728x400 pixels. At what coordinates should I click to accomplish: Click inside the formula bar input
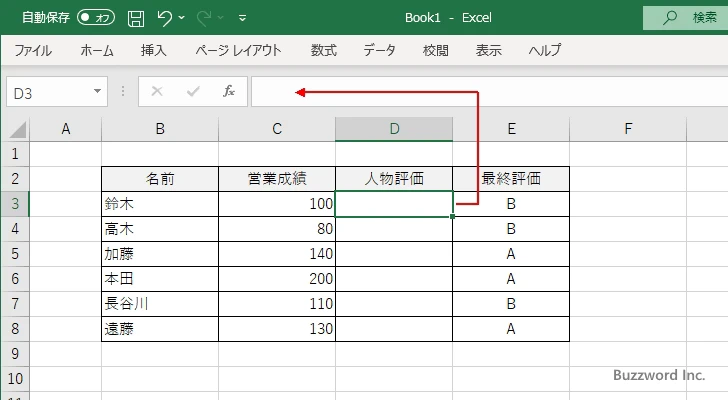coord(489,92)
